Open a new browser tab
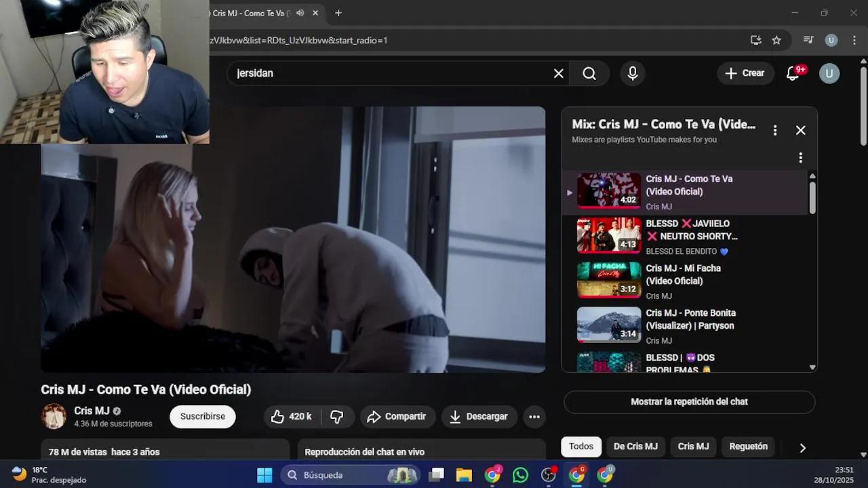Screen dimensions: 868x488 tap(338, 13)
